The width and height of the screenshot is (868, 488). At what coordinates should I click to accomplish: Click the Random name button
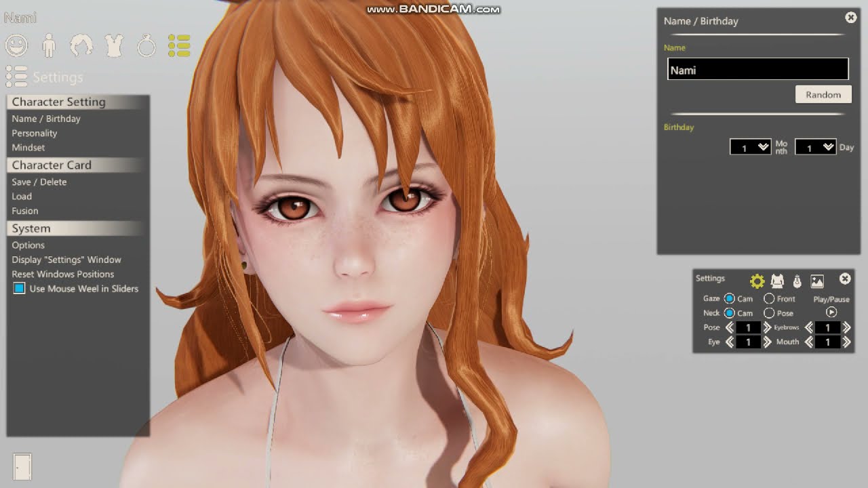click(x=823, y=95)
